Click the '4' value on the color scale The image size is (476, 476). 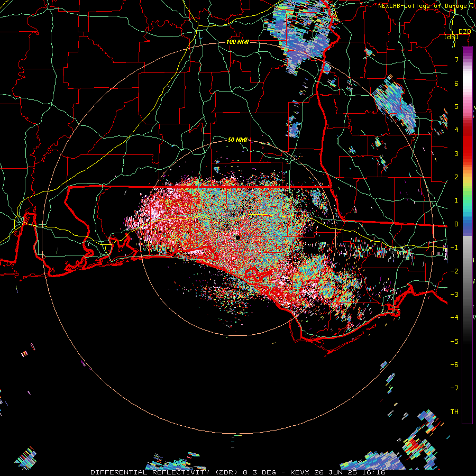click(456, 130)
